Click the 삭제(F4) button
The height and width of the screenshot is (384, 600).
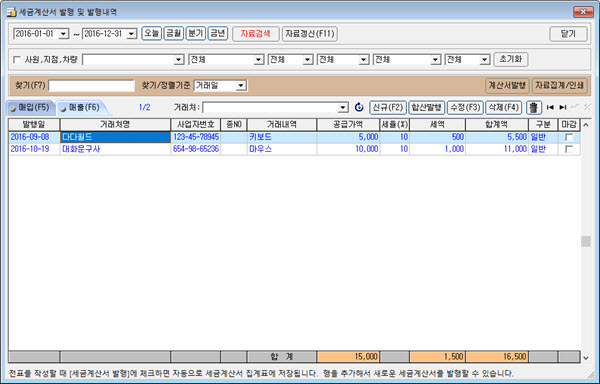click(x=504, y=107)
